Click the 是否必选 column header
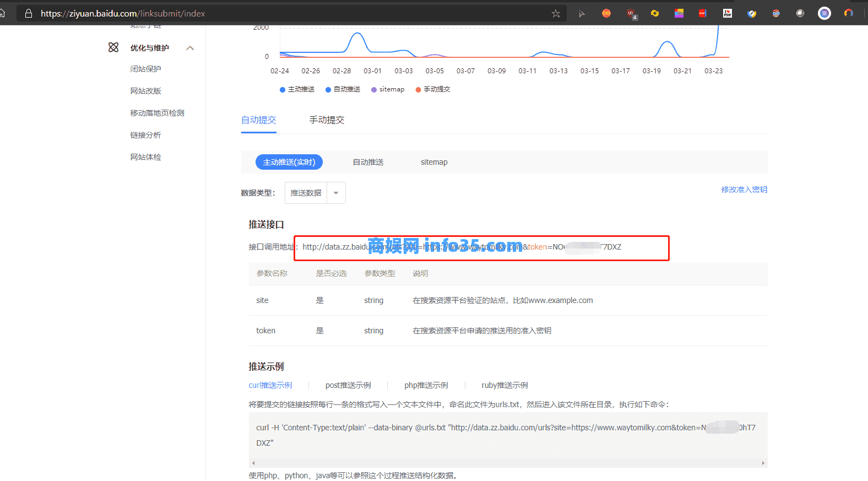Image resolution: width=868 pixels, height=481 pixels. 331,273
